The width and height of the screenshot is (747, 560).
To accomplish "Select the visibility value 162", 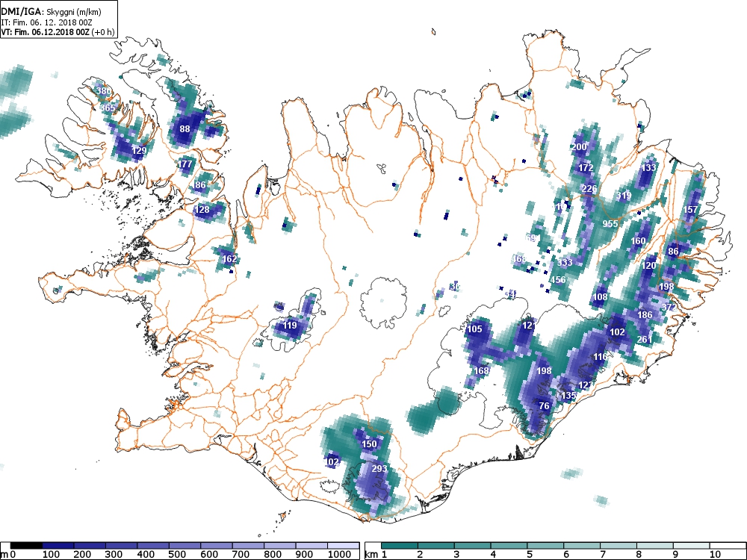I will (x=229, y=259).
